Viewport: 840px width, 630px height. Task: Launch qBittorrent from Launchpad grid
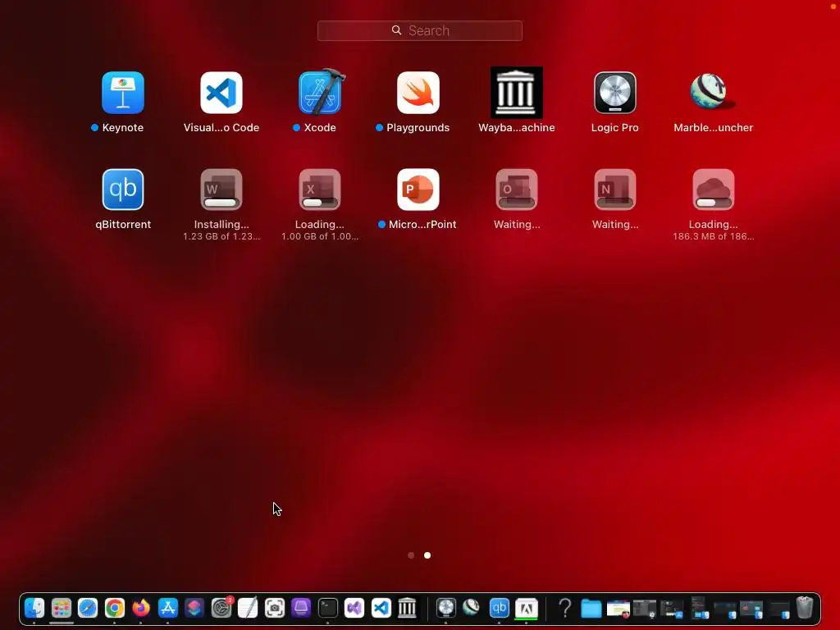click(123, 189)
